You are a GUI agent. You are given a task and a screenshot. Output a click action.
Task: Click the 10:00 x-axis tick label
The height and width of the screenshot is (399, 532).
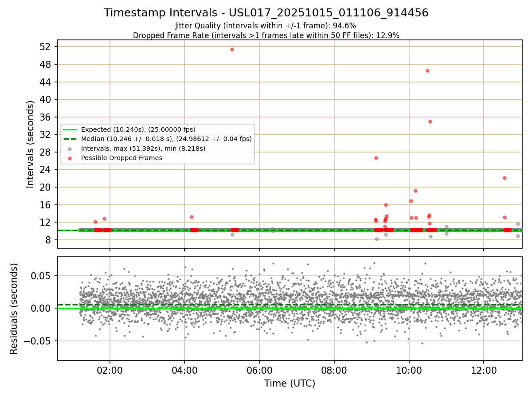pos(409,371)
